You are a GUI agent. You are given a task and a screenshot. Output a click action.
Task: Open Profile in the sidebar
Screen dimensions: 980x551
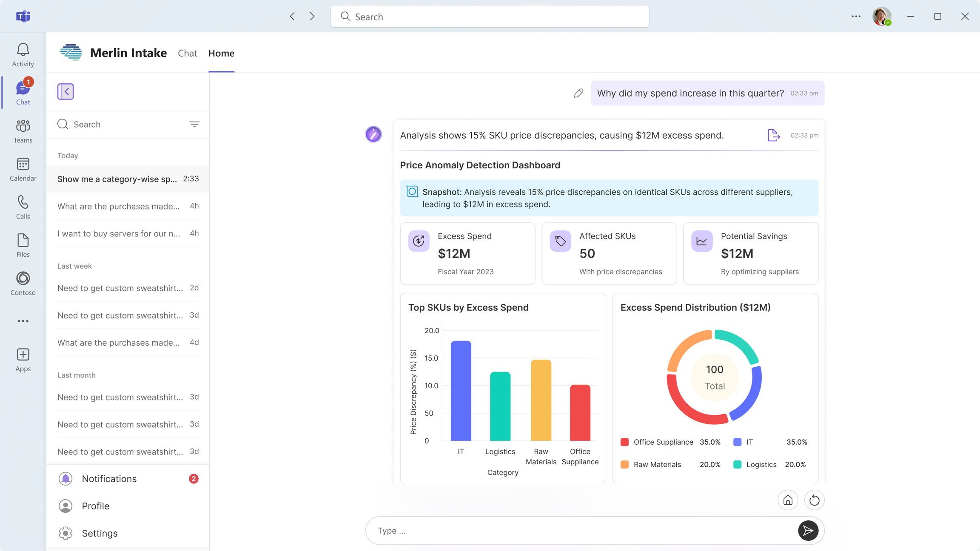[128, 506]
